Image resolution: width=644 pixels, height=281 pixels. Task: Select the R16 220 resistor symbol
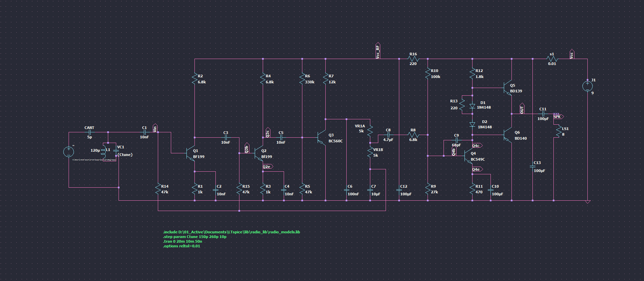[x=413, y=59]
